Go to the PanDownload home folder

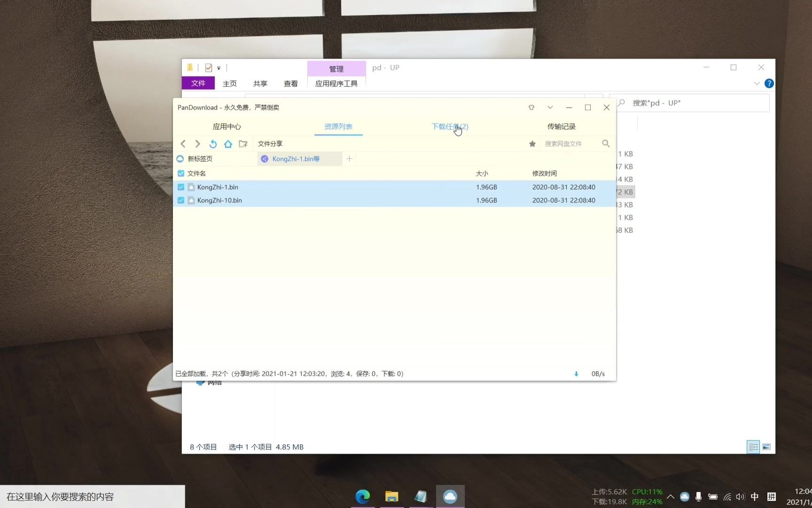point(228,144)
